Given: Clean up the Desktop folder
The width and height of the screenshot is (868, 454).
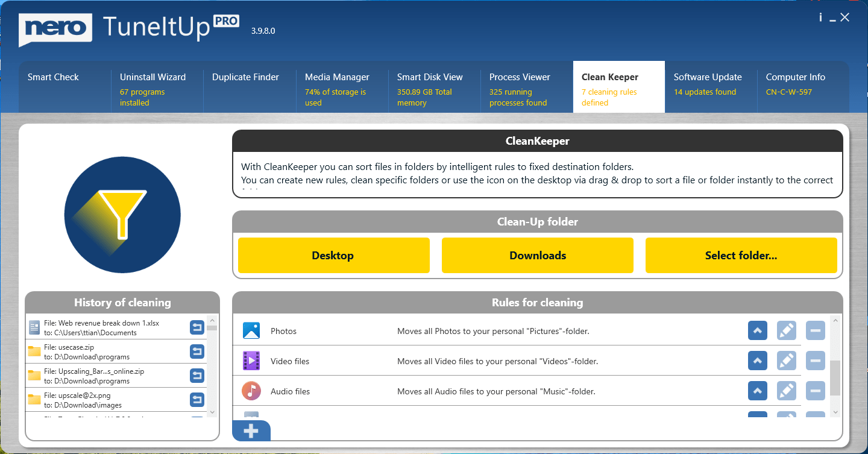Looking at the screenshot, I should coord(333,255).
